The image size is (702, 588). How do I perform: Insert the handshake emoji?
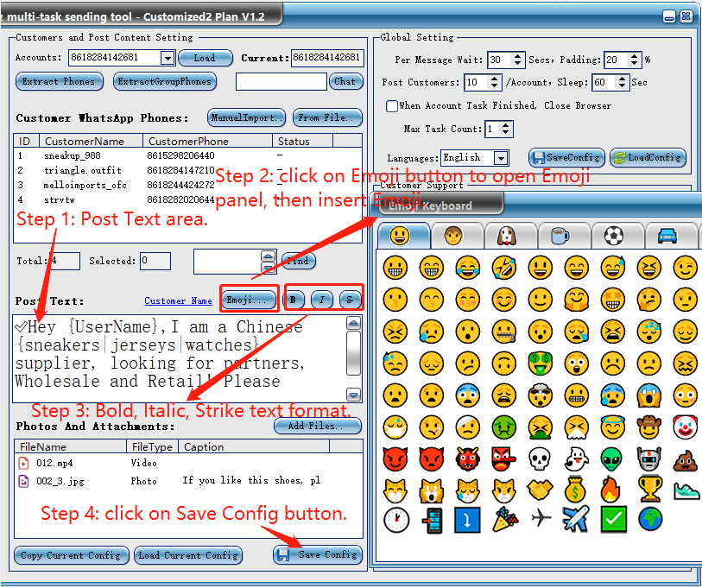click(540, 490)
